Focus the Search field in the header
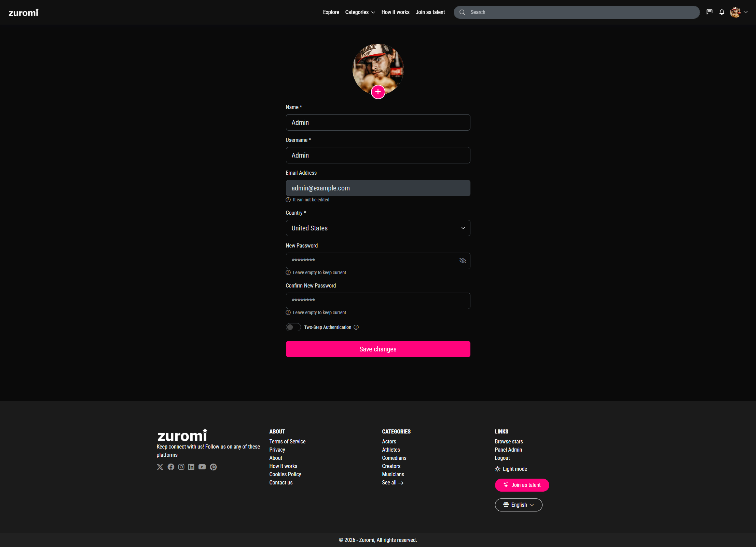Viewport: 756px width, 547px height. [x=581, y=12]
